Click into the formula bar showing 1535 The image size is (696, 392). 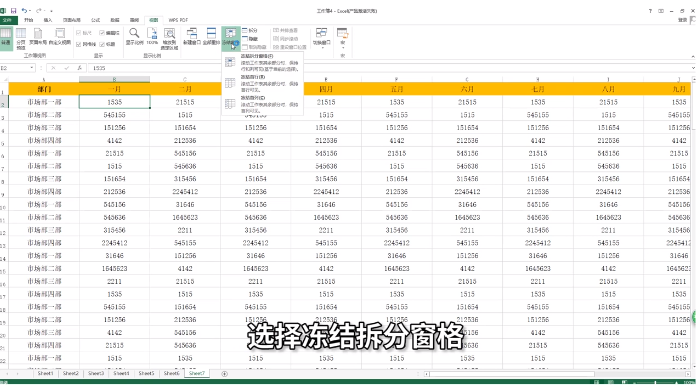[x=390, y=68]
